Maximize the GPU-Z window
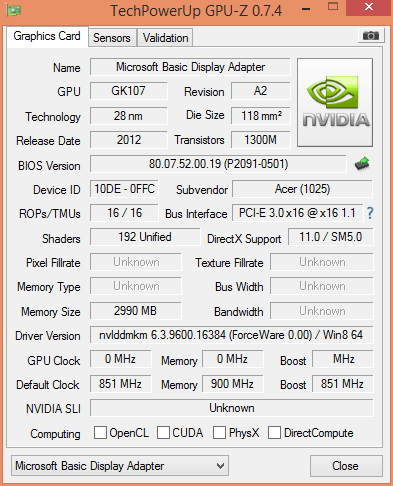393x486 pixels. 333,7
